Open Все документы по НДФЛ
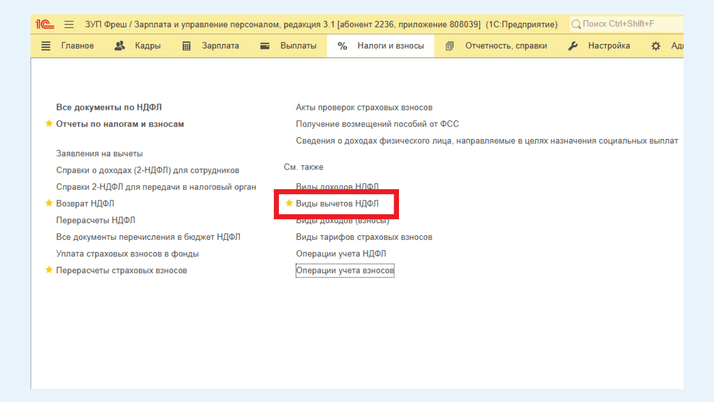This screenshot has height=402, width=714. point(109,107)
